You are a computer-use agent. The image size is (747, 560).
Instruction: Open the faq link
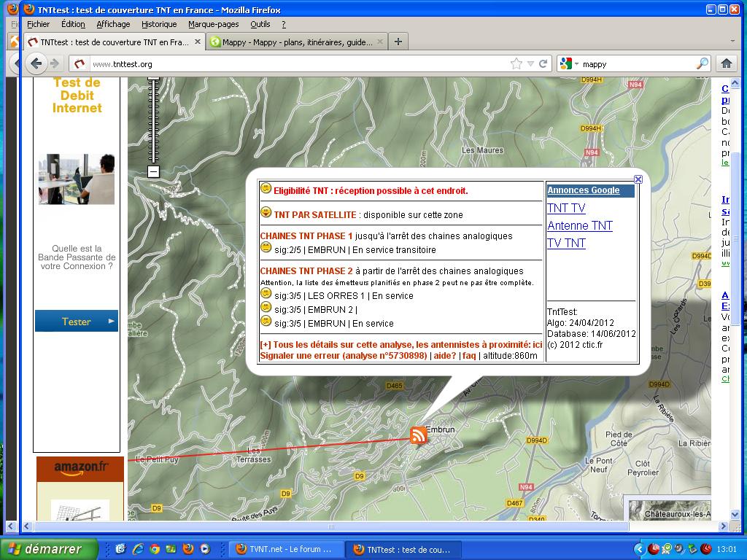(469, 356)
